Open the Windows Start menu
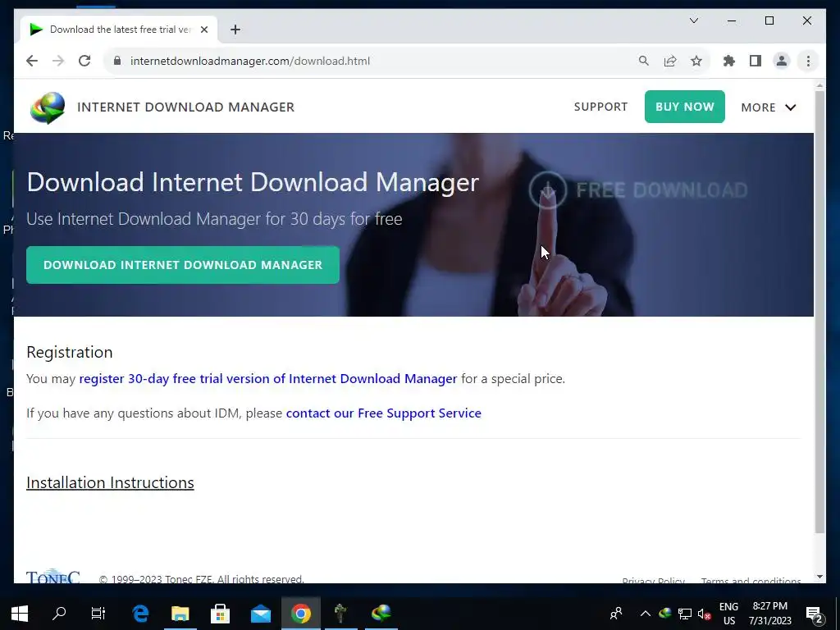Screen dimensions: 840x630 [20, 614]
